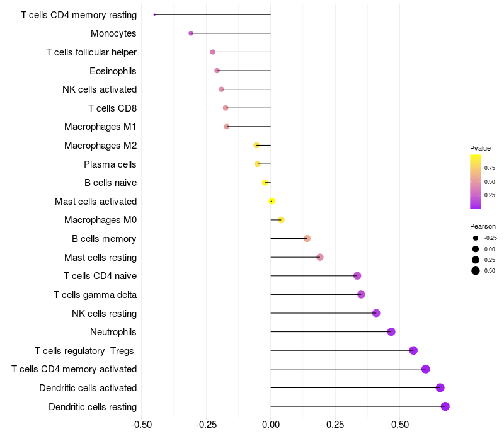Click the Plasma cells label

[110, 164]
